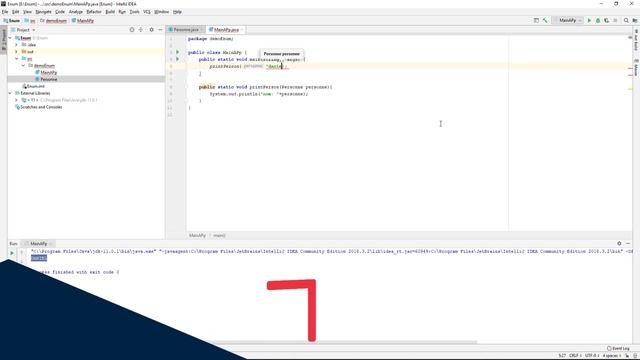Screen dimensions: 640x360
Task: Click main() in editor breadcrumb bar
Action: tap(219, 236)
